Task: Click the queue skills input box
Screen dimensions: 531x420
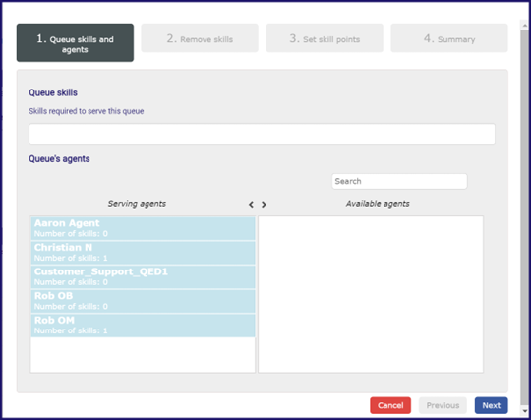Action: click(263, 134)
